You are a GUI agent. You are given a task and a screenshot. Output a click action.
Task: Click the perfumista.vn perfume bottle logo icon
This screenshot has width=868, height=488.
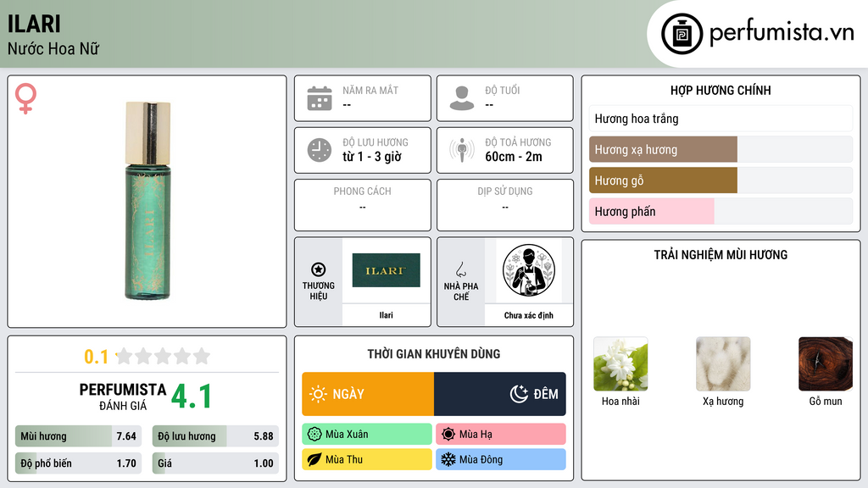coord(682,34)
